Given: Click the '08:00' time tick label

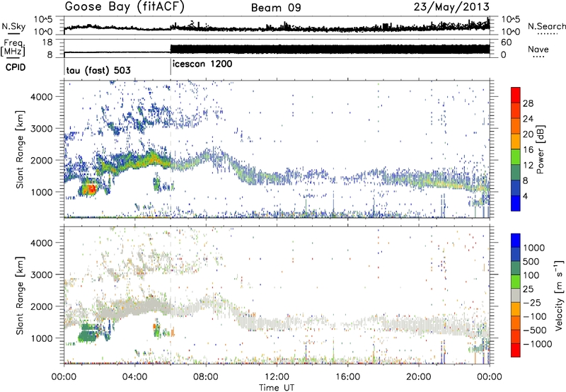Looking at the screenshot, I should [206, 377].
